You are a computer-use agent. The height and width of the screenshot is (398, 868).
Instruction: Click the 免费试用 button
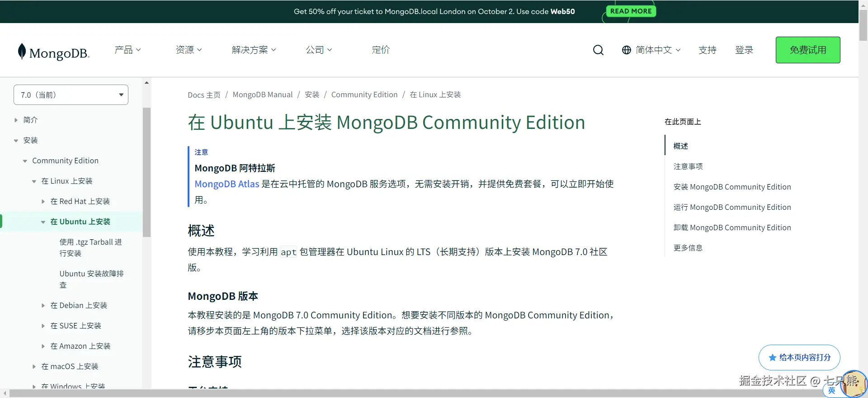[808, 50]
